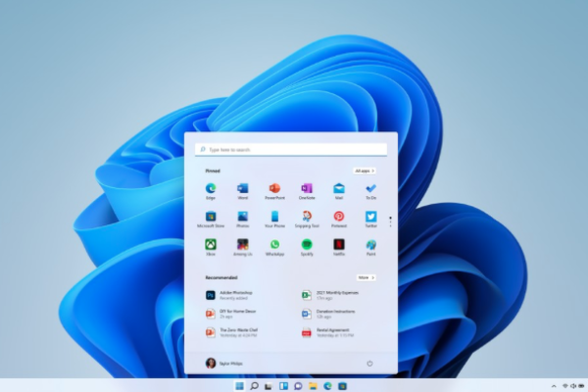Launch OneNote from pinned apps
The height and width of the screenshot is (392, 588).
[307, 188]
